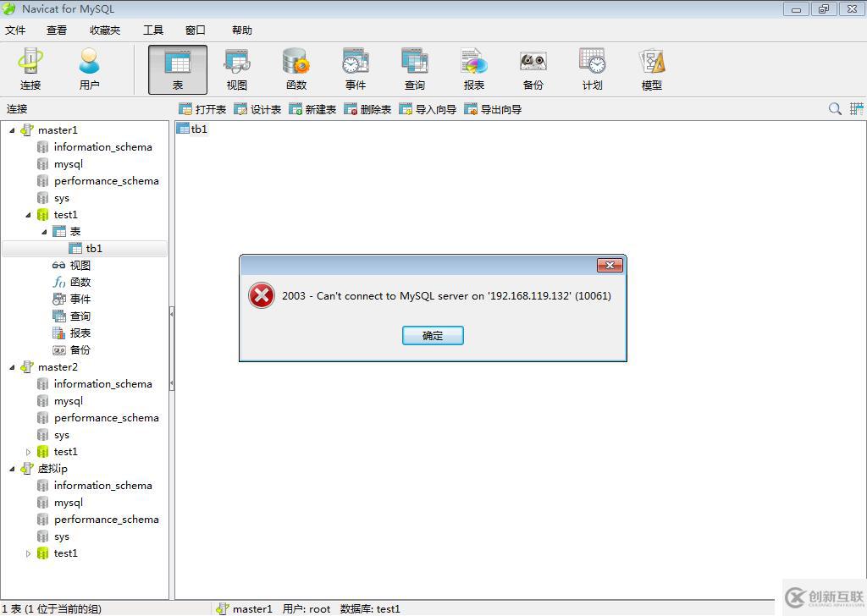Open the 文件 (File) menu
Viewport: 867px width, 616px height.
pyautogui.click(x=15, y=30)
